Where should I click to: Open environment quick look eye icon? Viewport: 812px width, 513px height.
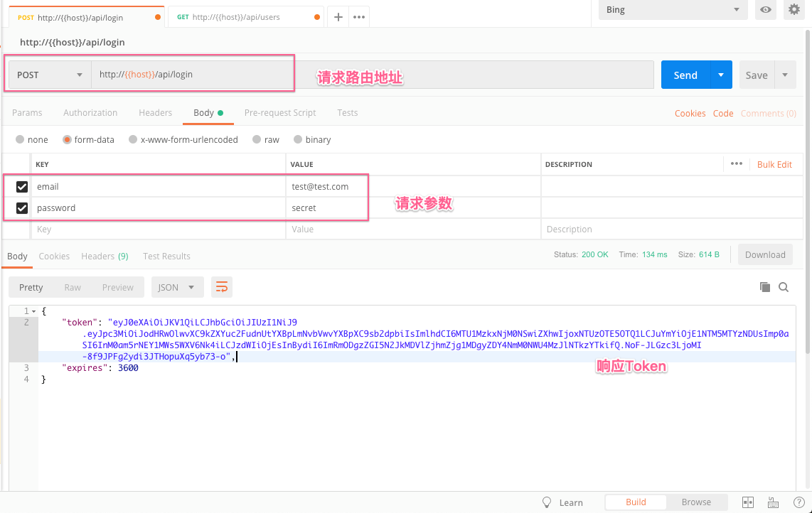(x=765, y=10)
